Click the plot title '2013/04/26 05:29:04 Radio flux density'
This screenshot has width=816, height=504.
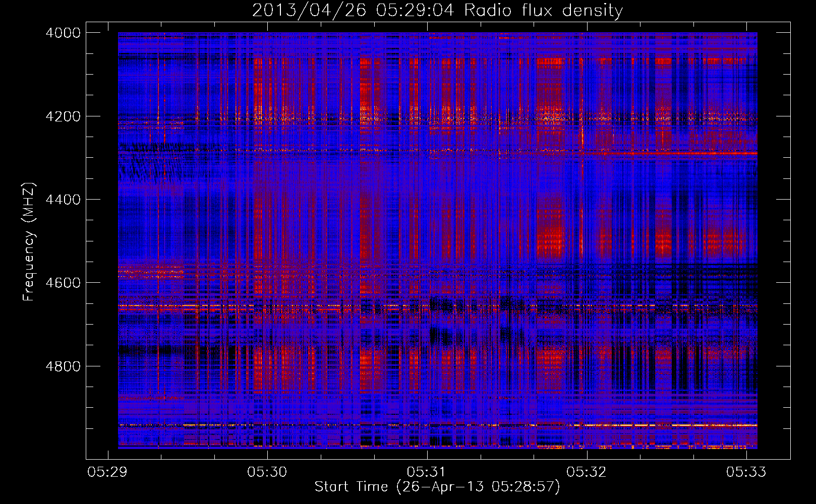437,11
